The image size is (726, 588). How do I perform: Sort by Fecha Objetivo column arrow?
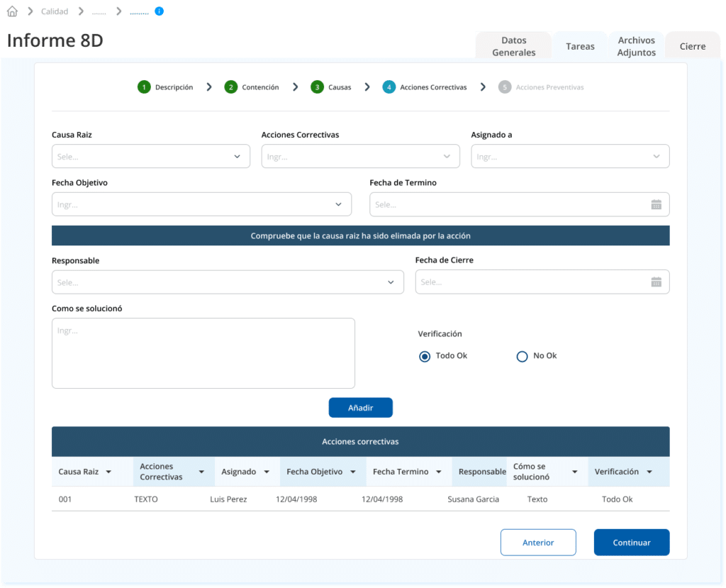[353, 472]
